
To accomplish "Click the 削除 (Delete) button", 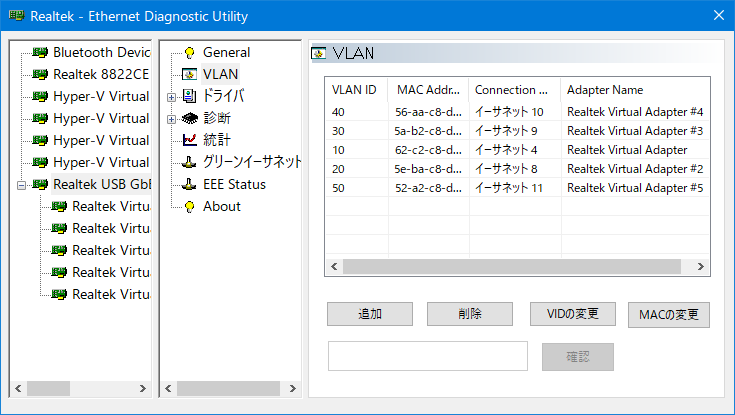I will coord(470,314).
